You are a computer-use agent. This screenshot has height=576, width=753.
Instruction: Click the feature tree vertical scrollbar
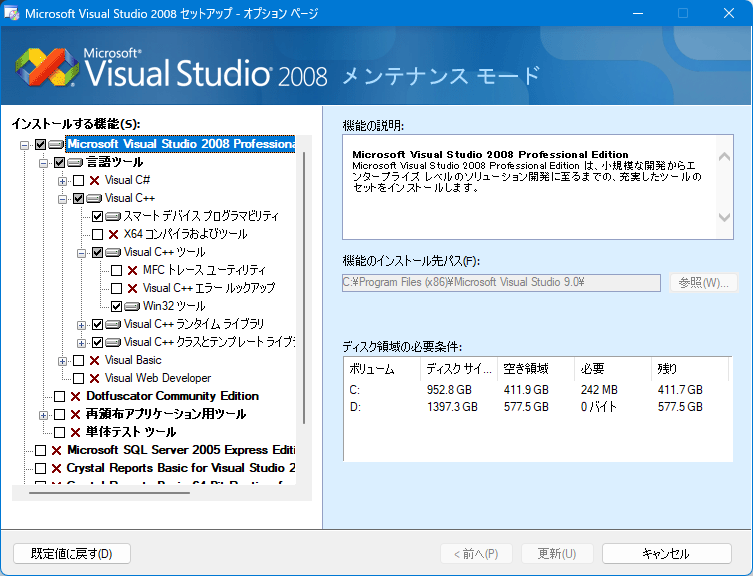pos(304,288)
